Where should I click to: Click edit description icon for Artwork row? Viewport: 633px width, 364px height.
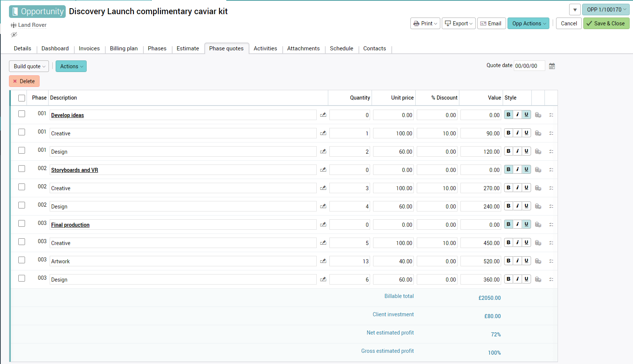coord(323,261)
